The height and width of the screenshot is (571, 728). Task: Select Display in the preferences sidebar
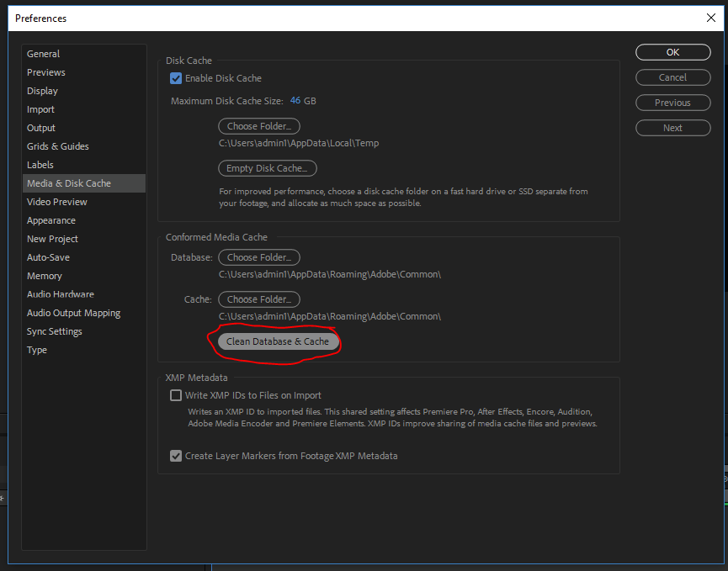(42, 91)
